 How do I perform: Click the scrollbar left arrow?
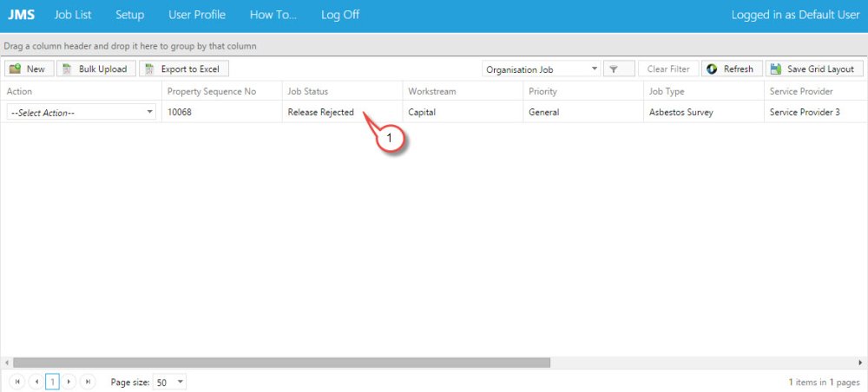[x=7, y=363]
